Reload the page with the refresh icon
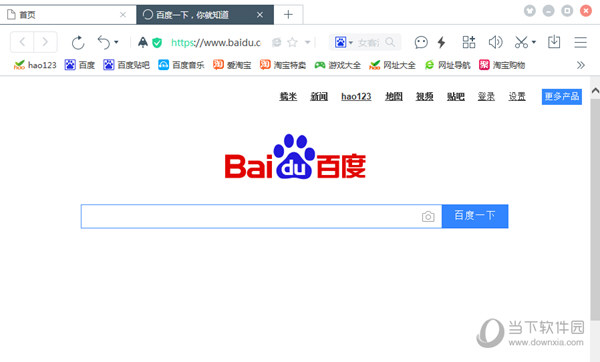 (78, 42)
